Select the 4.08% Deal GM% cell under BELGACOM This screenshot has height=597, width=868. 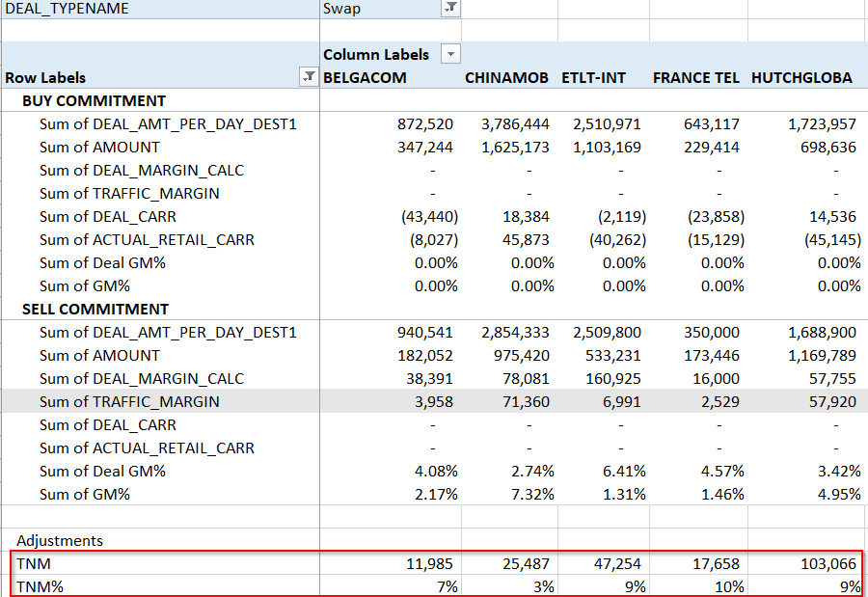coord(439,471)
